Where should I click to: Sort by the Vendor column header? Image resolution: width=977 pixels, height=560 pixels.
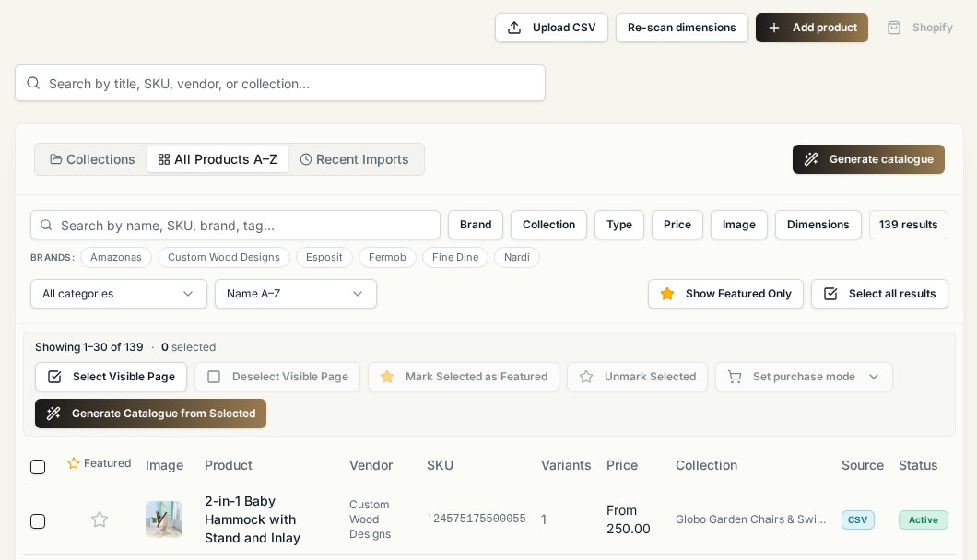click(371, 465)
